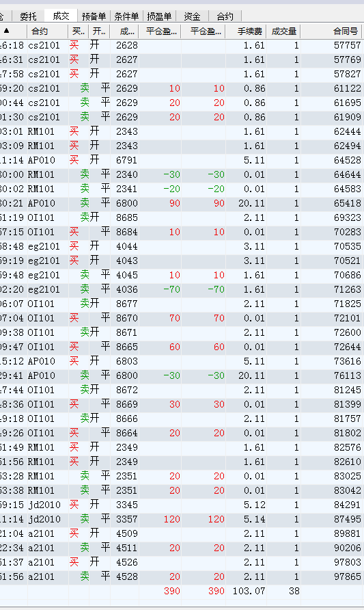Select the jd2010 sell row at price 3357
This screenshot has width=364, height=610.
coord(182,519)
